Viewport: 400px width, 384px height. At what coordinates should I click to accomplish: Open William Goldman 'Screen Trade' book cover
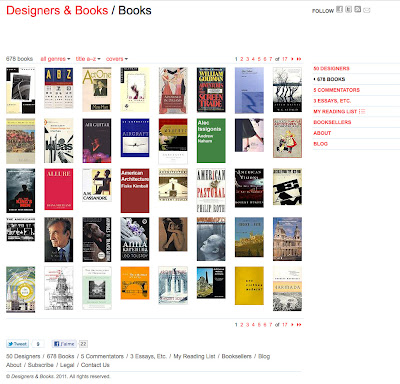[x=211, y=90]
